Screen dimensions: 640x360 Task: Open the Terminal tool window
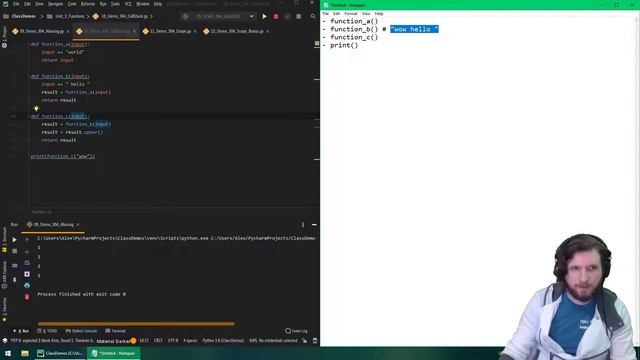click(x=116, y=331)
